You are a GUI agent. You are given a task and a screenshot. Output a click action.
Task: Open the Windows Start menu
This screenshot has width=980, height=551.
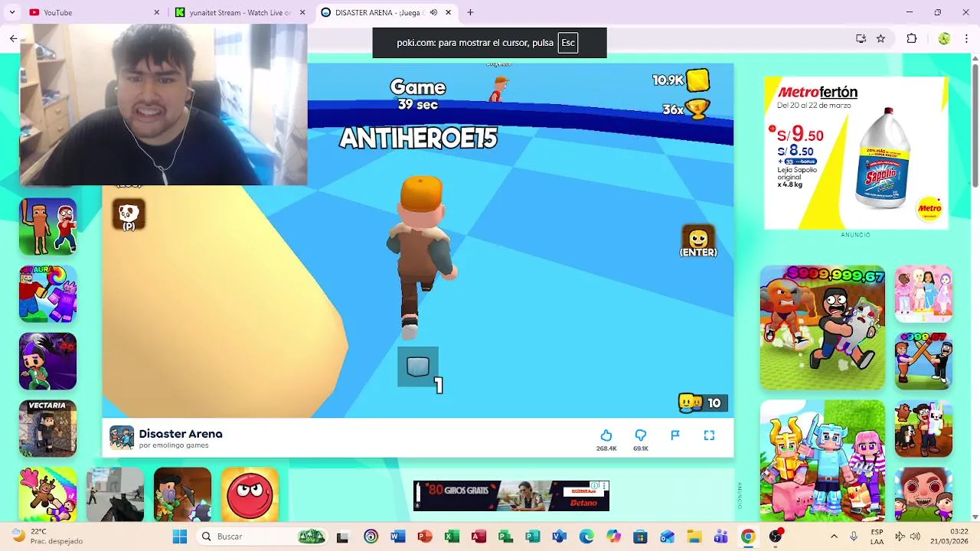180,536
